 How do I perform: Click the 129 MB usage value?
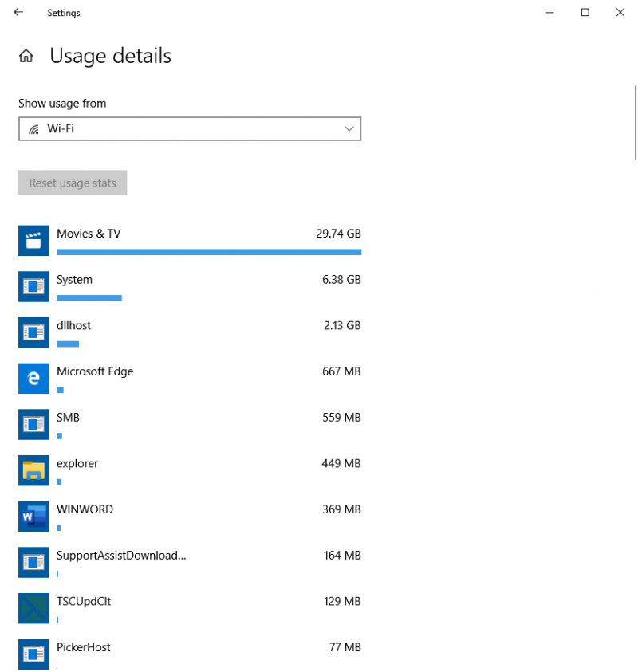pos(342,601)
